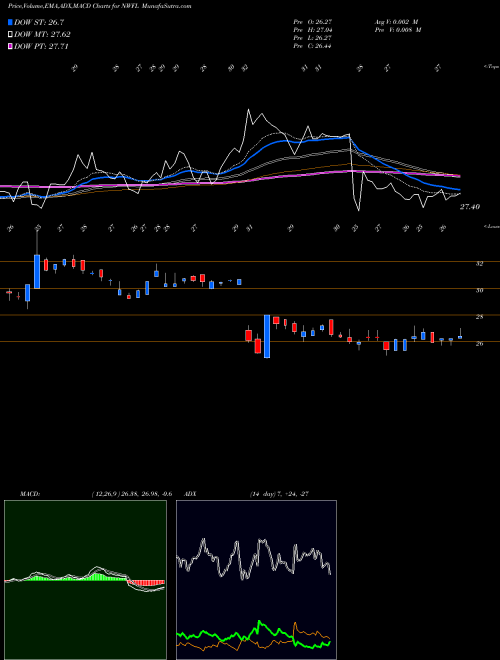Click the 'ADX' panel heading

(191, 494)
